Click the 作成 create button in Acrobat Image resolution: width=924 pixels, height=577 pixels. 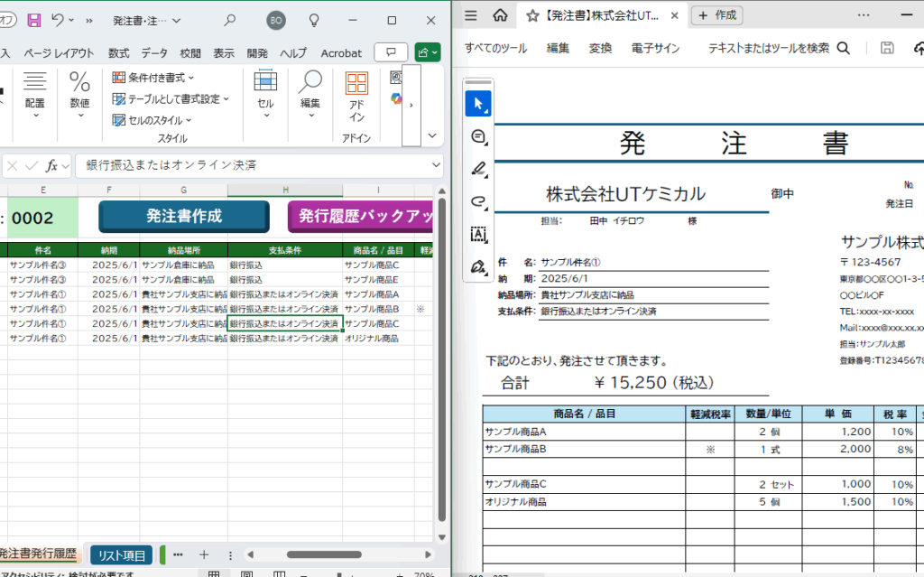click(x=717, y=15)
